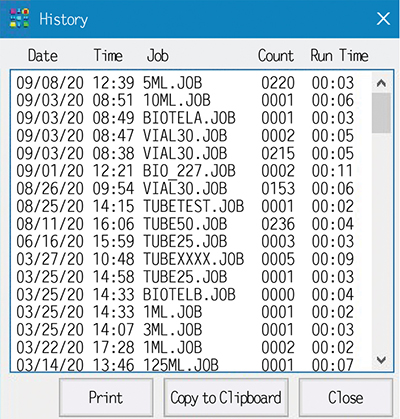Click the scroll down arrow of history list
Screen dimensions: 400x419
click(x=381, y=360)
